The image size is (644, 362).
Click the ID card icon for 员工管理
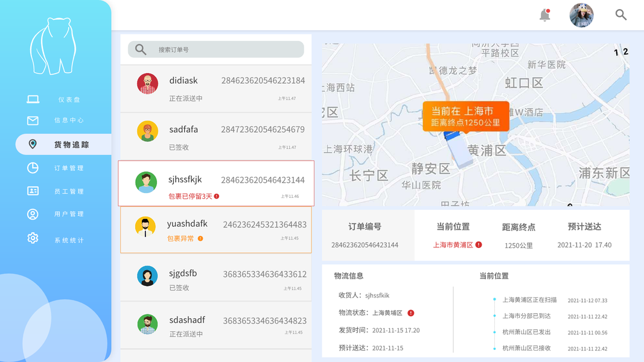(x=33, y=191)
